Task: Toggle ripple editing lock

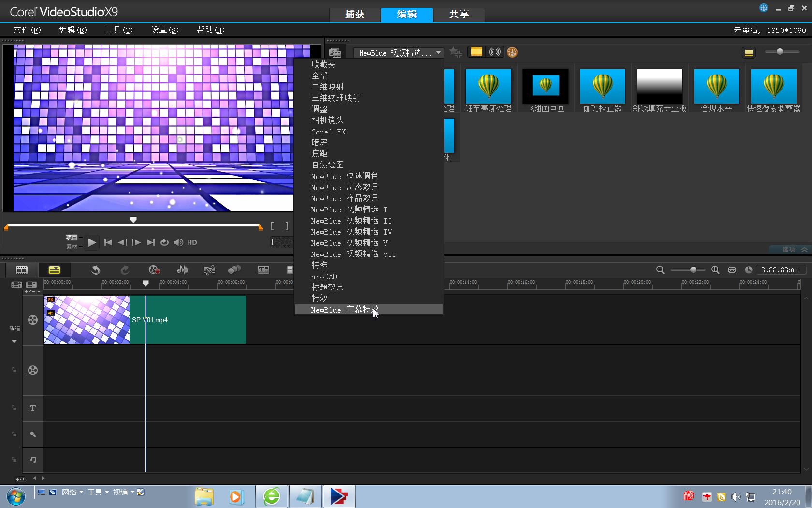Action: (14, 329)
